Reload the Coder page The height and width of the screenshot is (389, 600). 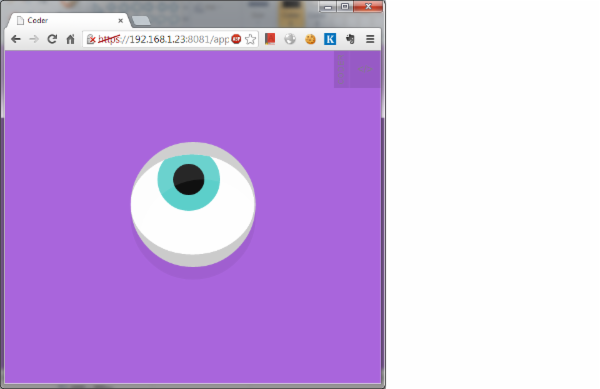52,39
